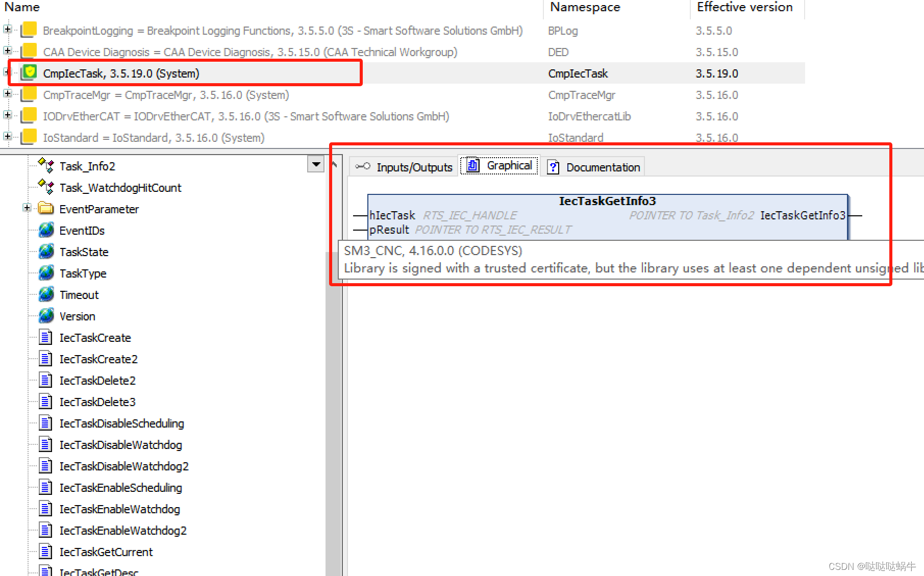Click the IecTaskDelete3 document icon

(x=46, y=402)
